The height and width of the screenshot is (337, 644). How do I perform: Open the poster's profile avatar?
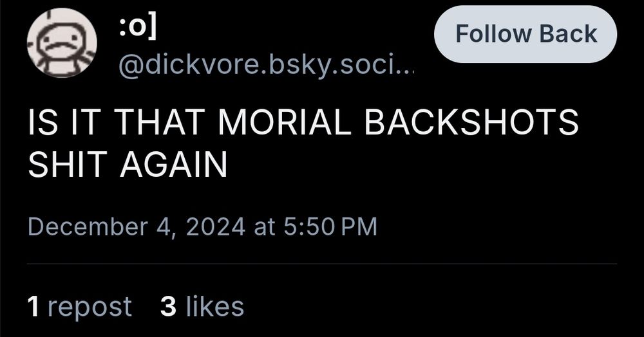62,42
